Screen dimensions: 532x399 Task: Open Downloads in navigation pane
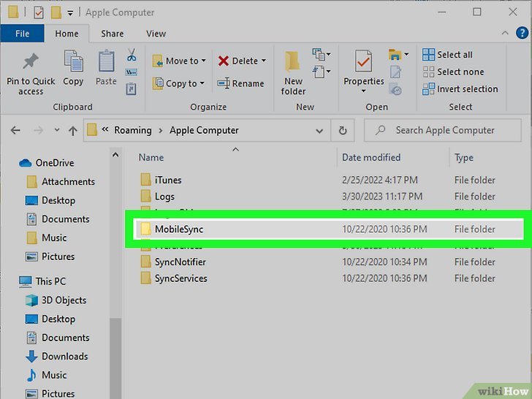pos(57,357)
